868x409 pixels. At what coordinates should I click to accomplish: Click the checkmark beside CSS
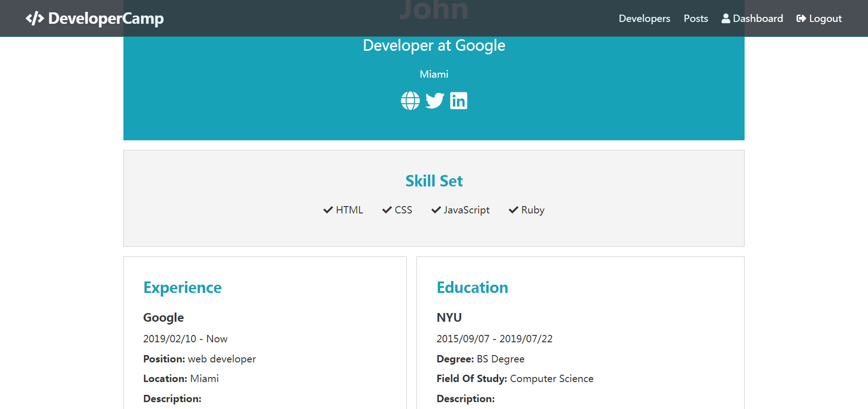tap(387, 210)
